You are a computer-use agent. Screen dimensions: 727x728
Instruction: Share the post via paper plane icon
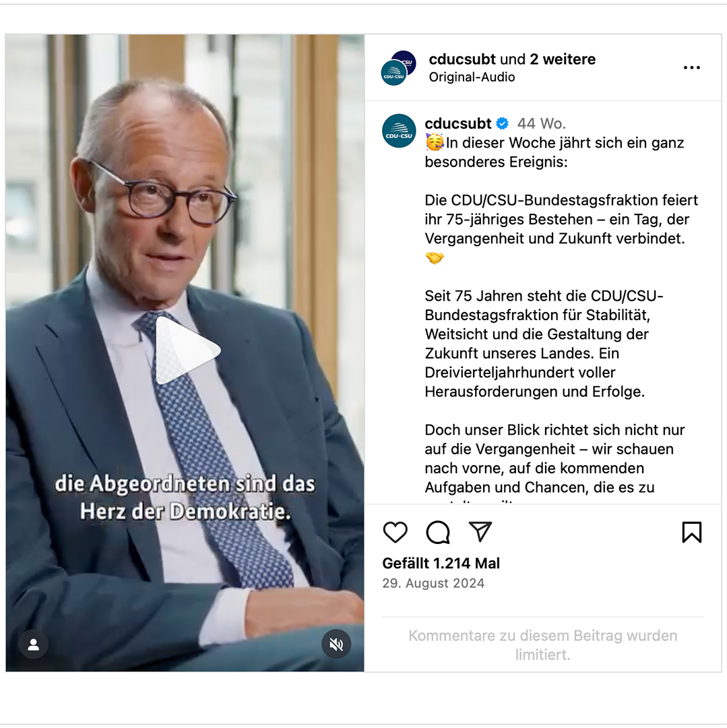click(x=480, y=532)
